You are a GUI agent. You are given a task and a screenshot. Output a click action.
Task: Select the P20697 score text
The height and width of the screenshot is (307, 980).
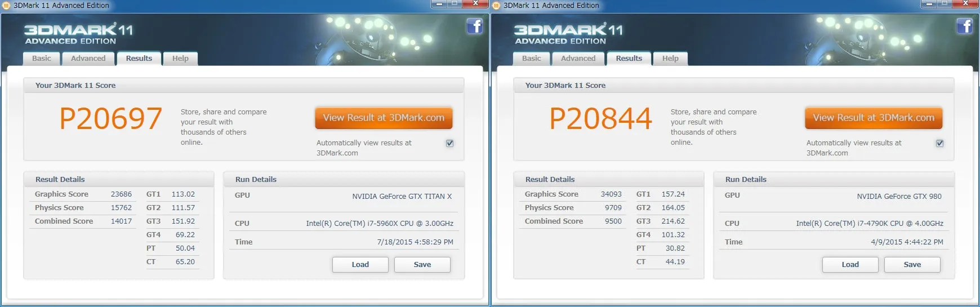point(111,119)
